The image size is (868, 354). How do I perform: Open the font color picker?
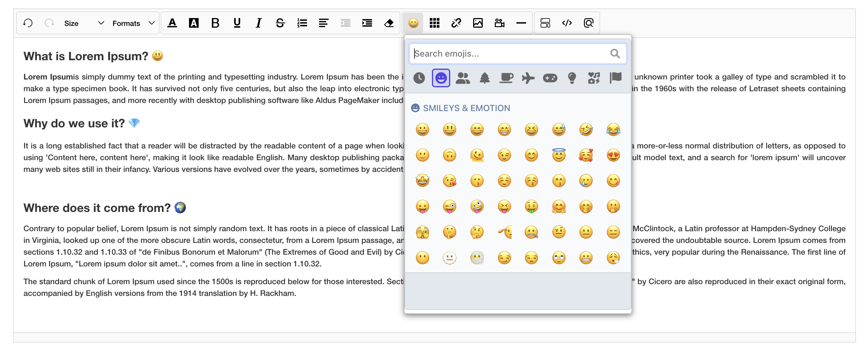[172, 23]
